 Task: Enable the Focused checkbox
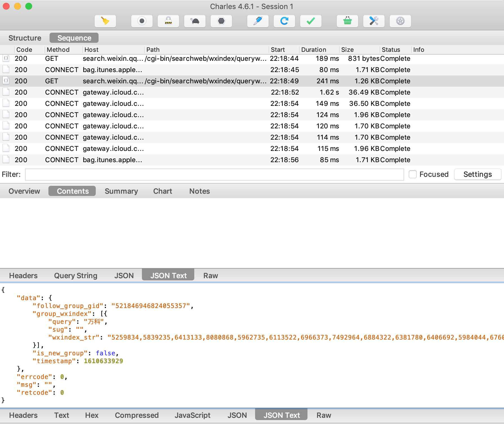tap(413, 174)
